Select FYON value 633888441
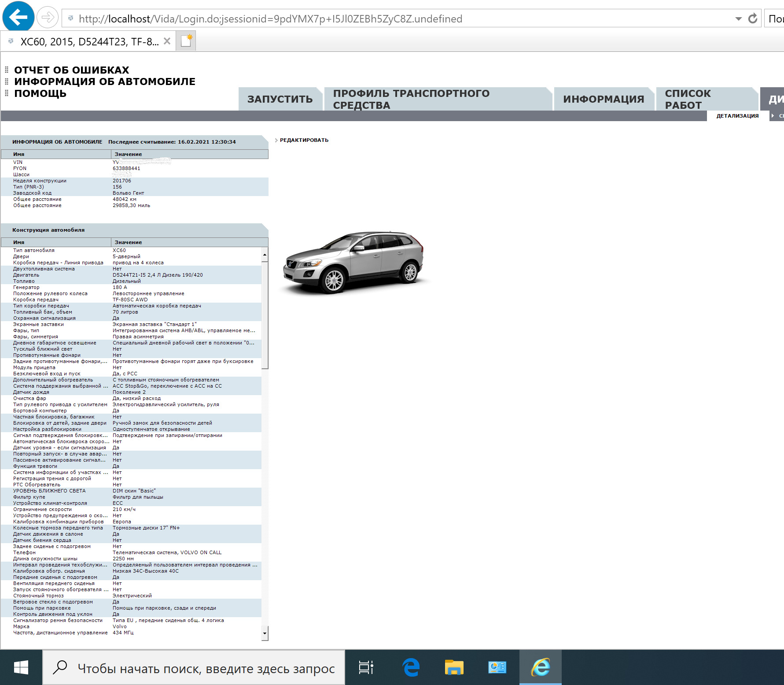Image resolution: width=784 pixels, height=685 pixels. pos(126,168)
